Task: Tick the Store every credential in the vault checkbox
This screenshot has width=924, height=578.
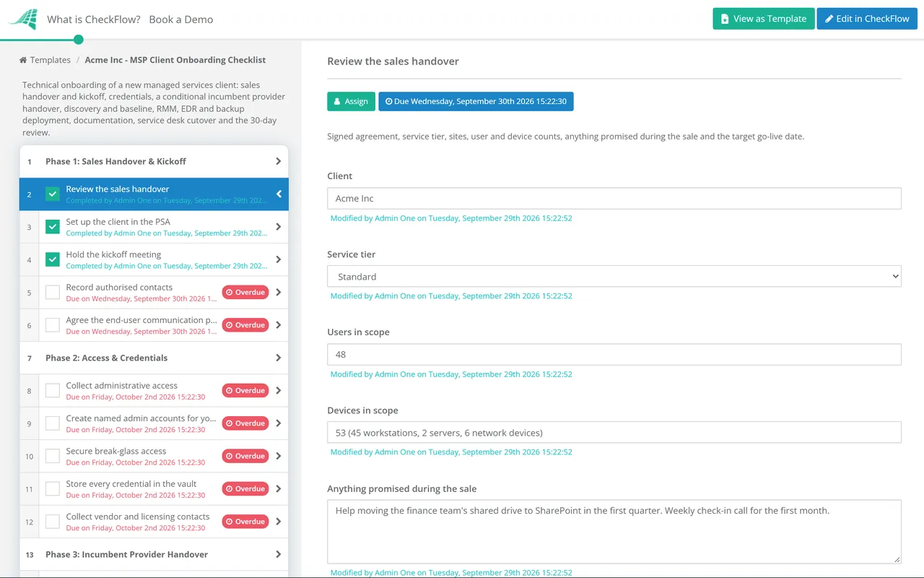Action: pyautogui.click(x=53, y=489)
